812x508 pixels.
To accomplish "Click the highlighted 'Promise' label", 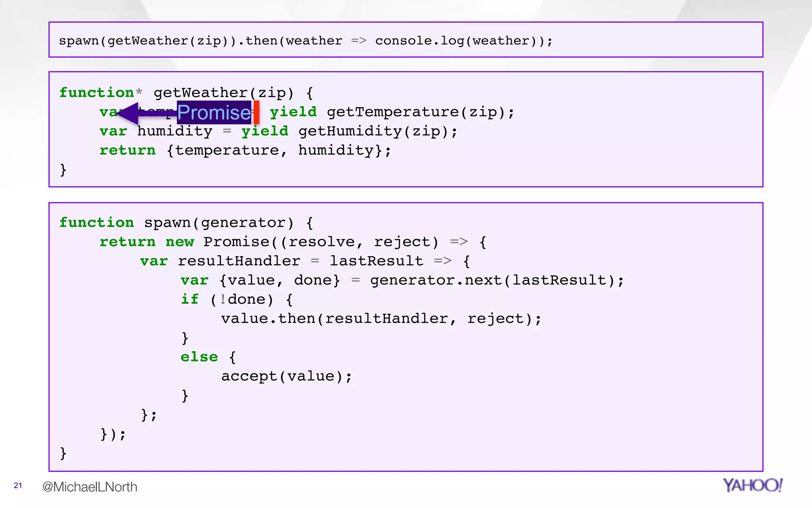I will click(x=214, y=113).
